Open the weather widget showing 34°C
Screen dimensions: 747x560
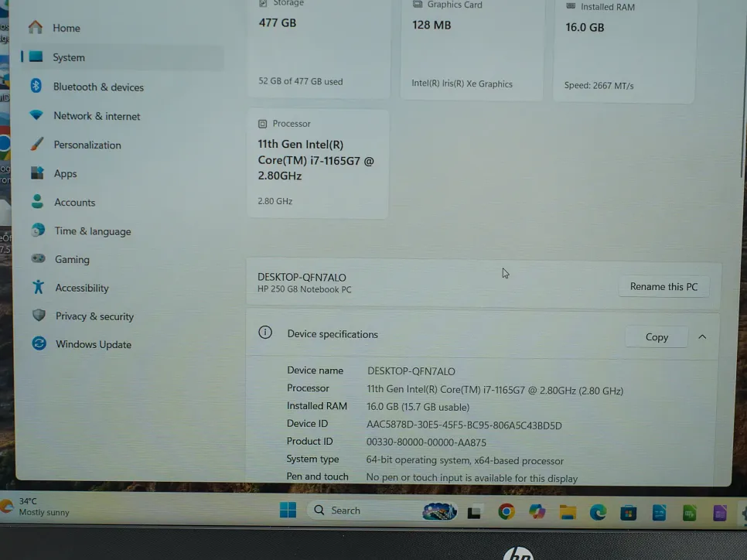34,507
